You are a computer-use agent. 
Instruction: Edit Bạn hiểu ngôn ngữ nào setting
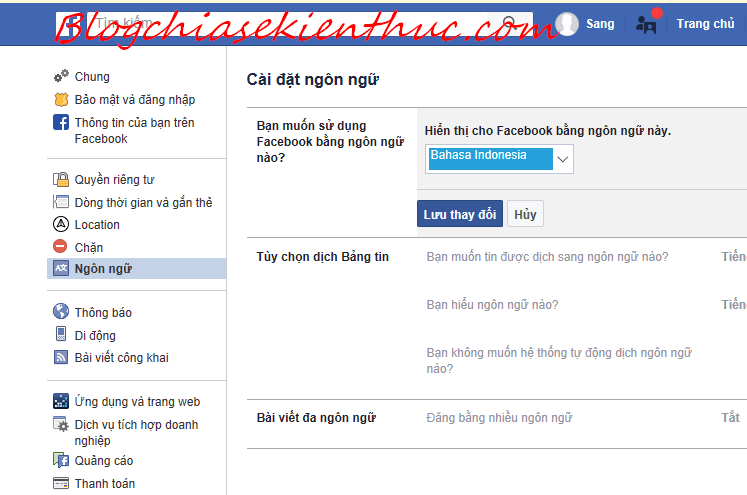[x=492, y=304]
